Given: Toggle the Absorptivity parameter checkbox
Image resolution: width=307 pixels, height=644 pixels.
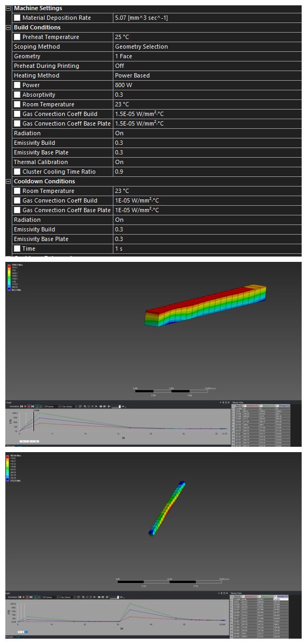Looking at the screenshot, I should click(x=17, y=95).
